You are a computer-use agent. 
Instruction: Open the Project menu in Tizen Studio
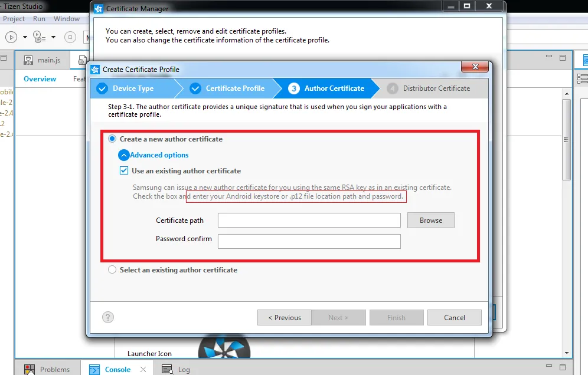click(14, 19)
